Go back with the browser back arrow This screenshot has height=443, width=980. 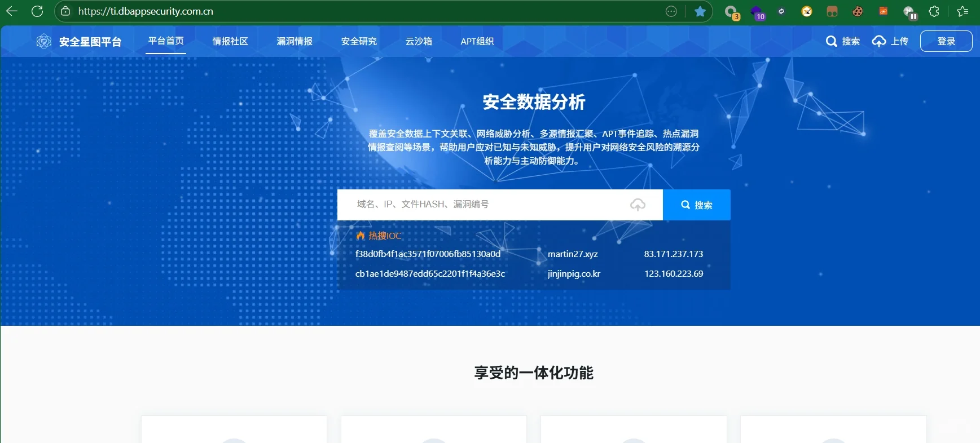click(x=12, y=11)
